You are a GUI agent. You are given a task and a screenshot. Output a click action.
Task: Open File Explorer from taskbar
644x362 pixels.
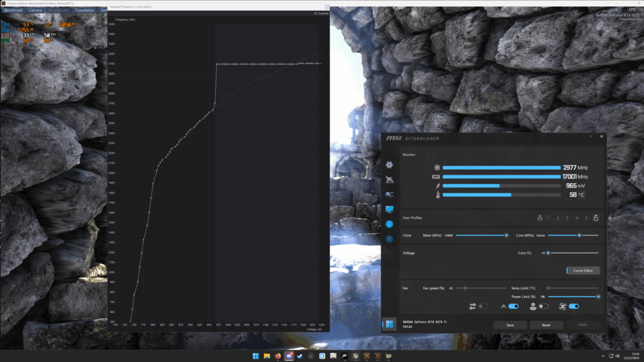pos(267,356)
